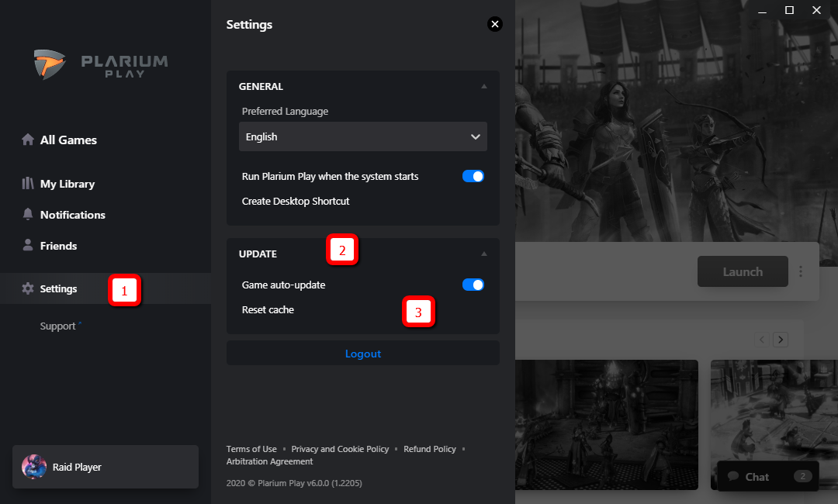This screenshot has width=838, height=504.
Task: Click the All Games home icon
Action: [28, 140]
